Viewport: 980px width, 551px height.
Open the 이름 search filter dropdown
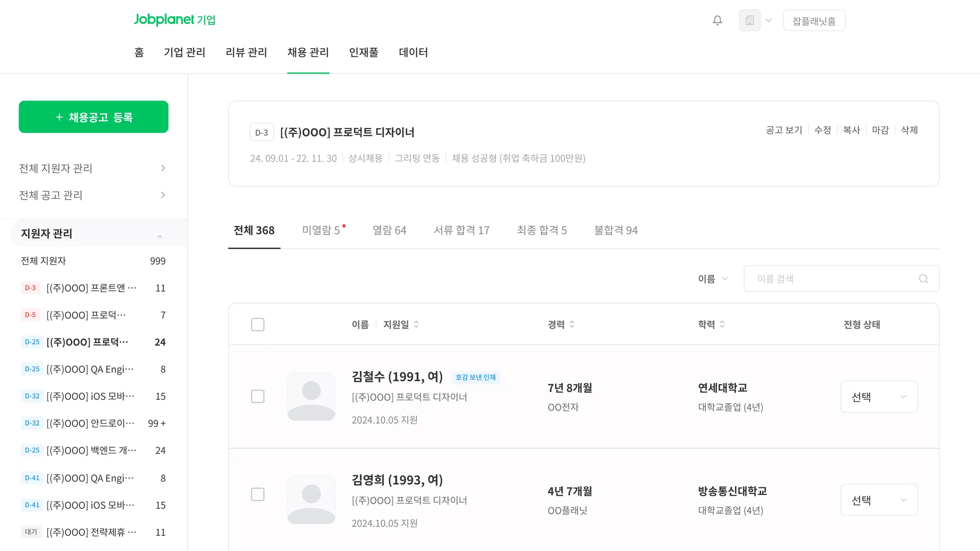pos(713,279)
